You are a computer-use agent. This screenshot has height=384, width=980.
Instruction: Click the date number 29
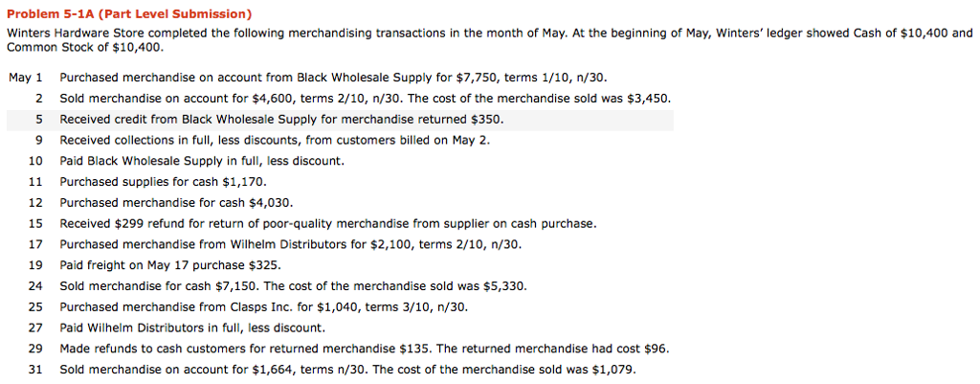(x=35, y=349)
